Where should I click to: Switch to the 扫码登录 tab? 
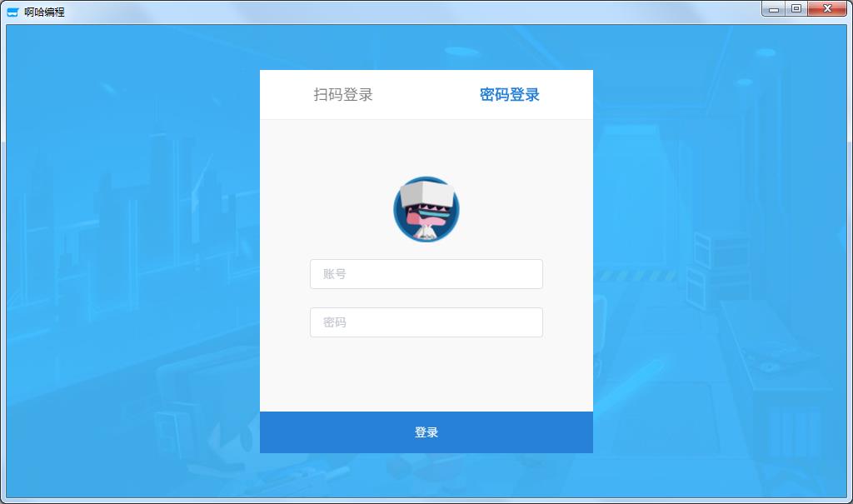(x=342, y=95)
